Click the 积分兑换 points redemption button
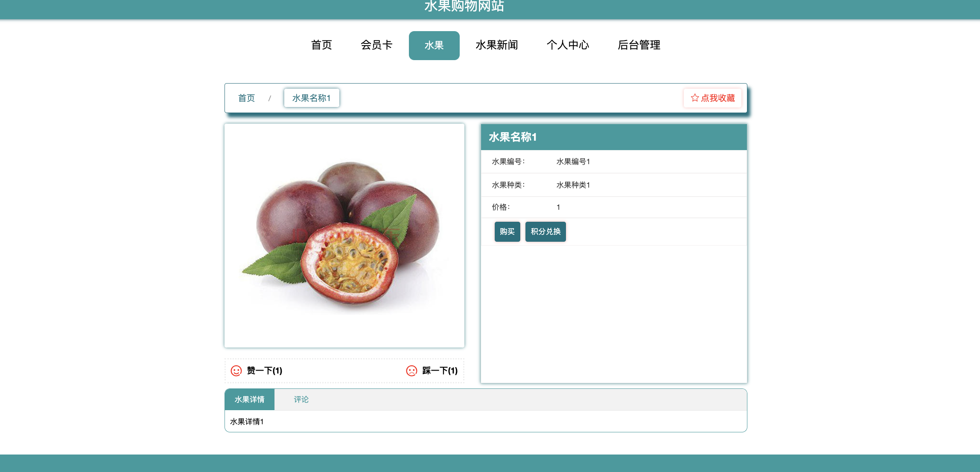Viewport: 980px width, 472px height. [x=545, y=232]
